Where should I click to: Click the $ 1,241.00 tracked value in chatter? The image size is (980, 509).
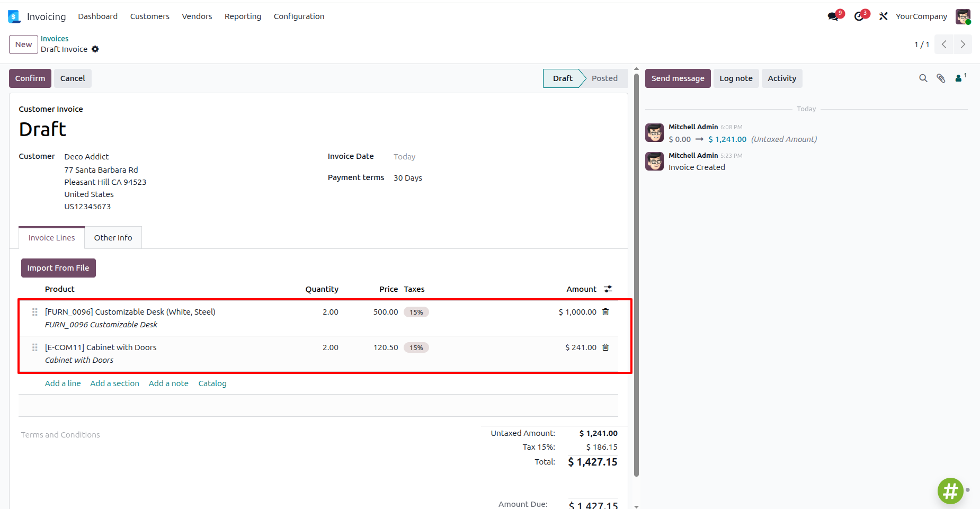pos(727,139)
